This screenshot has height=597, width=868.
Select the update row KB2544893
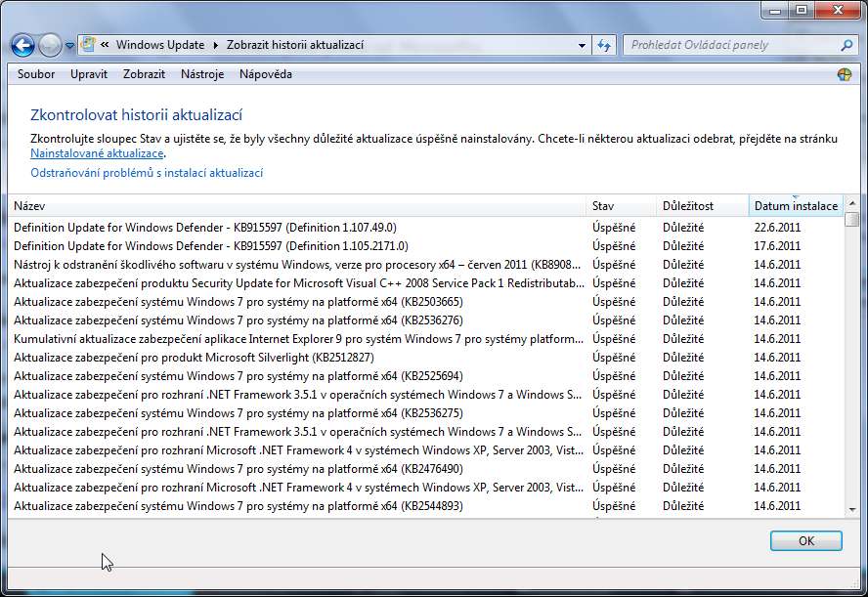[x=426, y=506]
